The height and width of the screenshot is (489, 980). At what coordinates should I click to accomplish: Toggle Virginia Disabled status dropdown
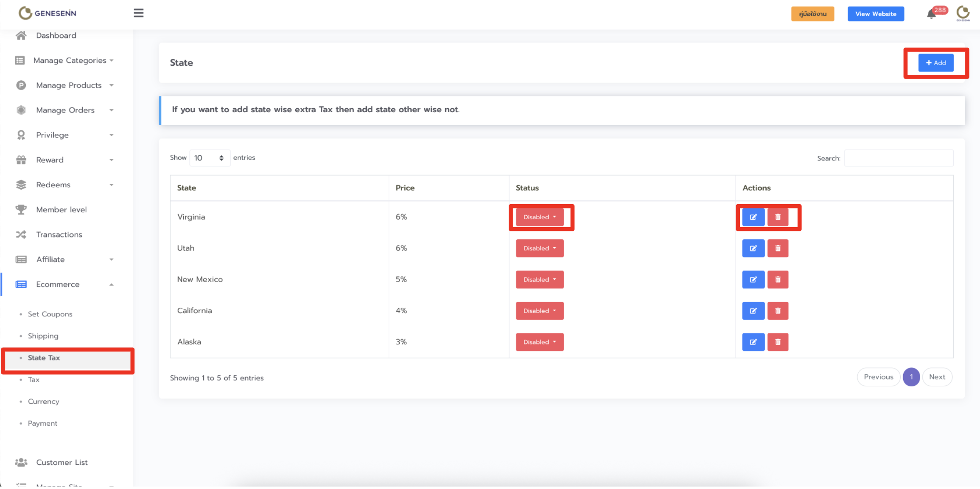(539, 217)
